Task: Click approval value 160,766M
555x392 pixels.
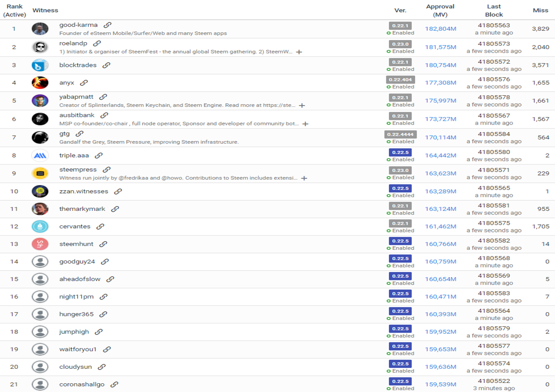Action: pos(440,244)
